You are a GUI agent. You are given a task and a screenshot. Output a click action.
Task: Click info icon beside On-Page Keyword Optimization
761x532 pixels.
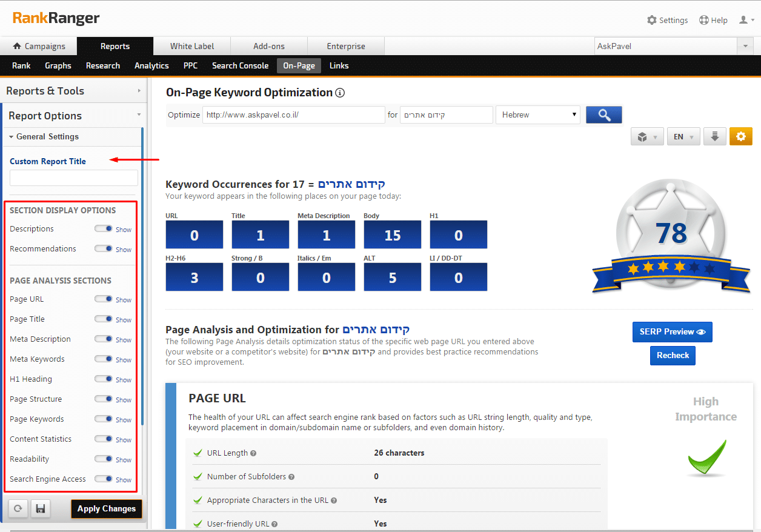point(340,93)
